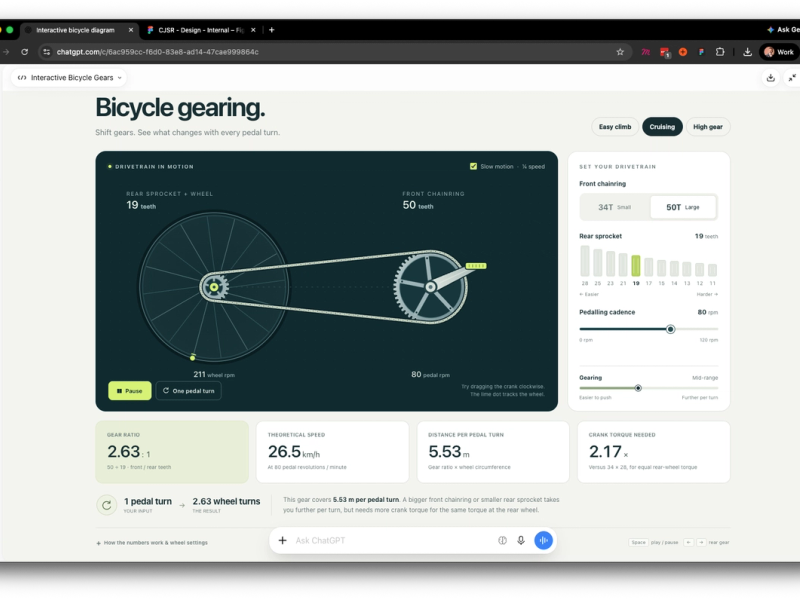Screen dimensions: 800x600
Task: Click the 'Bicycle gearing.' heading
Action: [180, 108]
